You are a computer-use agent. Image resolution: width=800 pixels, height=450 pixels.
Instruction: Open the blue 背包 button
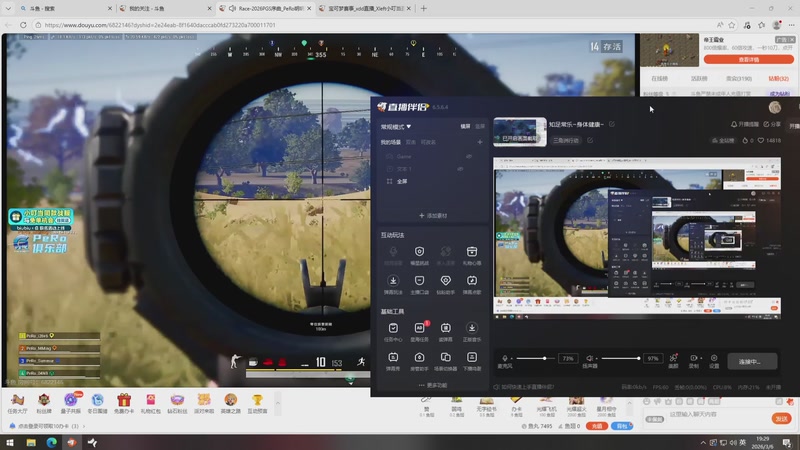pos(621,426)
